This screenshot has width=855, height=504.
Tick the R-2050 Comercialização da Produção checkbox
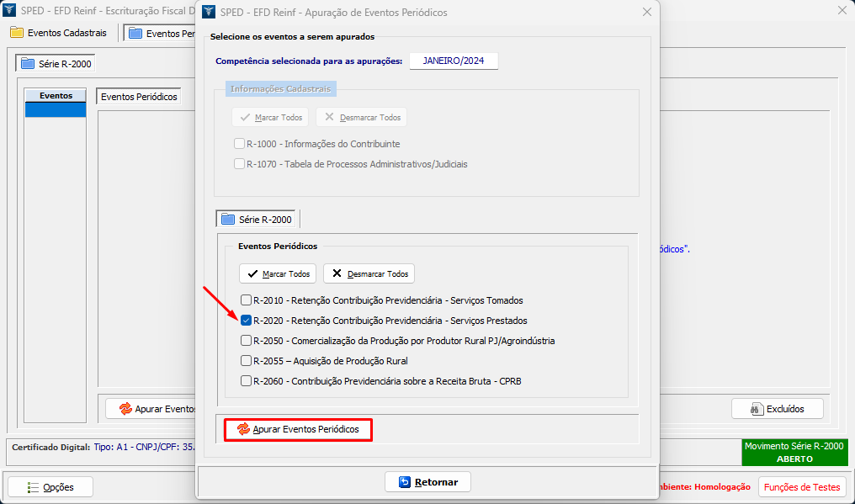(x=246, y=341)
